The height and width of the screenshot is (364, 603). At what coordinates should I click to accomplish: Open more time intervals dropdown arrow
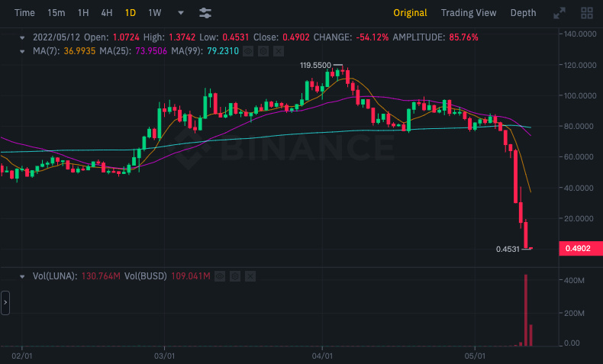[x=181, y=13]
